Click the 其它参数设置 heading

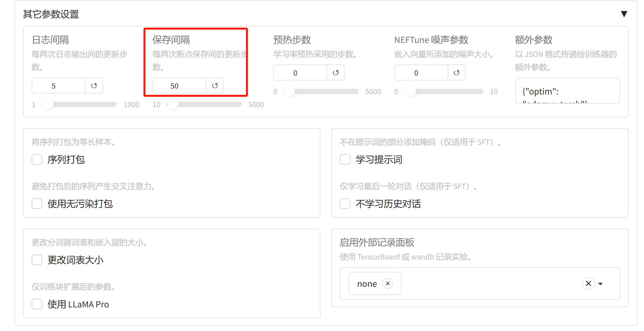51,14
